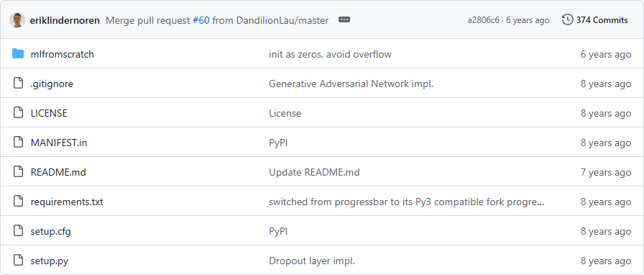Screen dimensions: 644x275
Task: Expand the commit message ellipsis button
Action: pyautogui.click(x=344, y=19)
